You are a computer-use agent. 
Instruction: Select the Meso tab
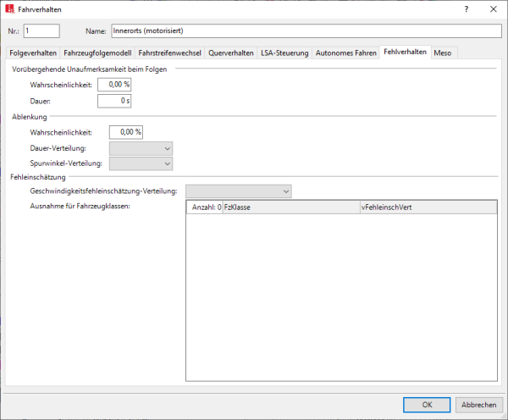click(442, 52)
